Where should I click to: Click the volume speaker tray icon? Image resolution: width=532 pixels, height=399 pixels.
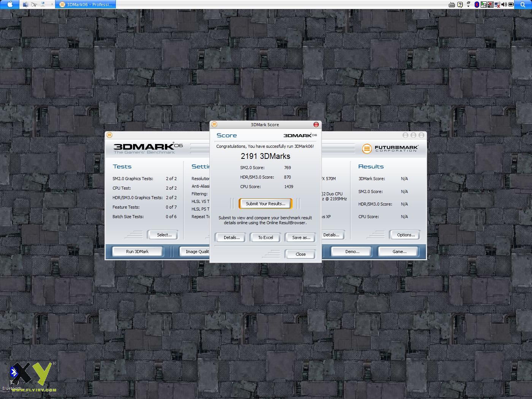[x=504, y=5]
